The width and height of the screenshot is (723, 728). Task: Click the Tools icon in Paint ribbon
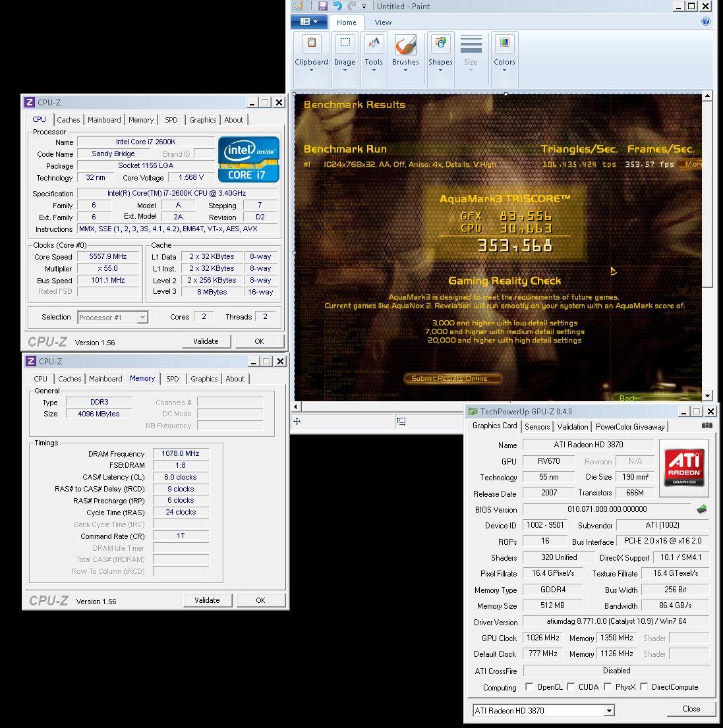click(374, 44)
